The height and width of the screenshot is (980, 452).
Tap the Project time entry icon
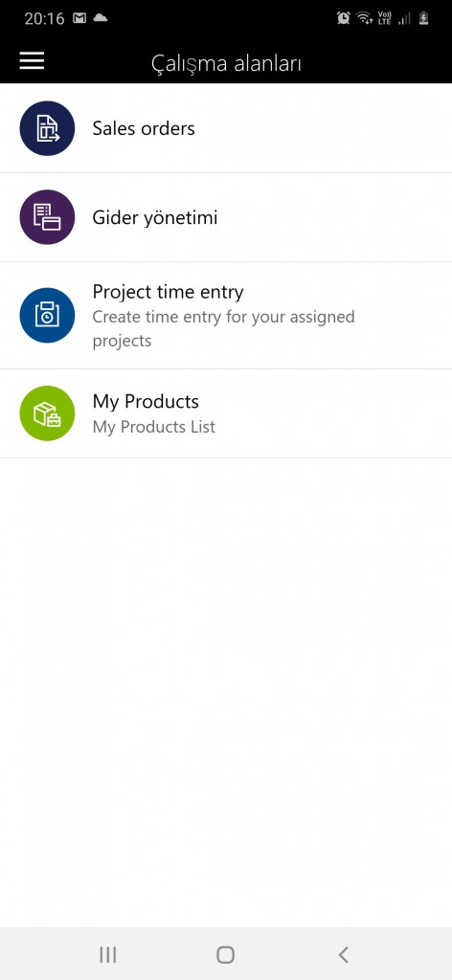pos(48,315)
